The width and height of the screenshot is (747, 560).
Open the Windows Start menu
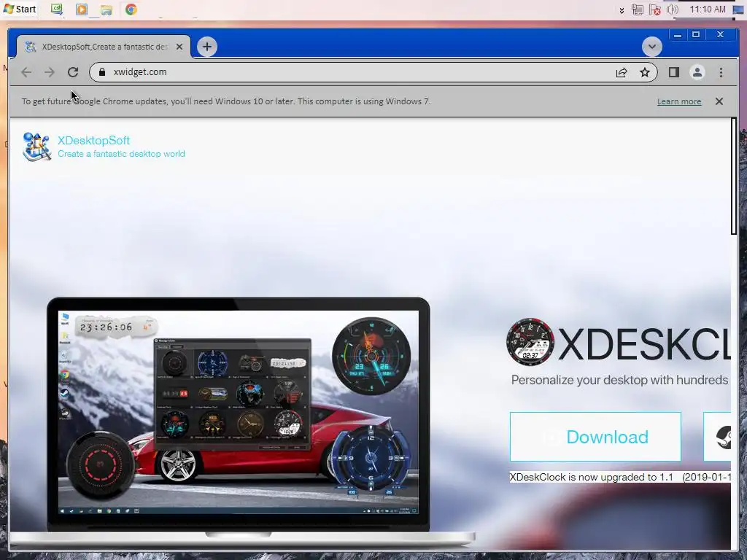coord(19,9)
